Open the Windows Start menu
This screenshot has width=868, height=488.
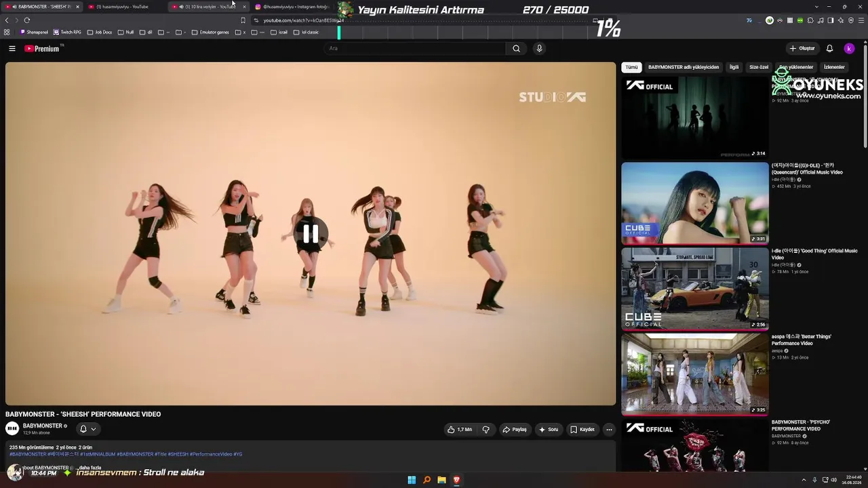point(412,480)
